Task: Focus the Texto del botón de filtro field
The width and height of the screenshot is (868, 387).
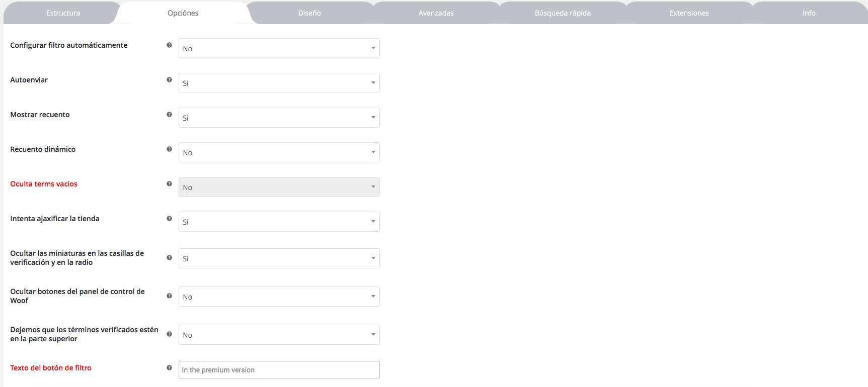Action: click(x=279, y=370)
